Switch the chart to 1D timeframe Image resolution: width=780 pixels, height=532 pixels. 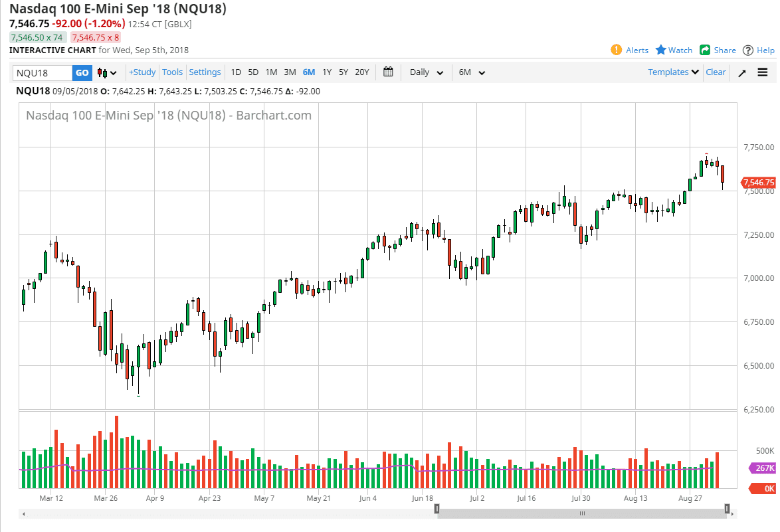(x=236, y=72)
